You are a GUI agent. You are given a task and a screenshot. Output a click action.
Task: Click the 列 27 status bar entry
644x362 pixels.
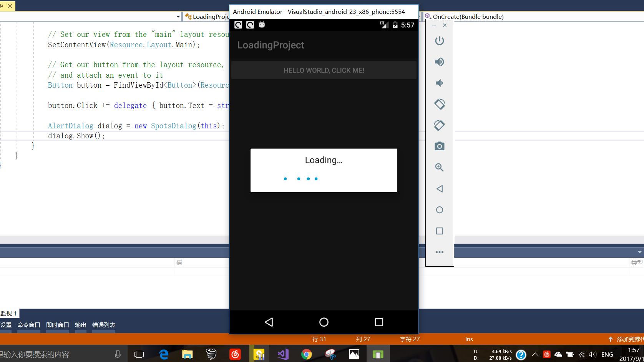pyautogui.click(x=363, y=339)
